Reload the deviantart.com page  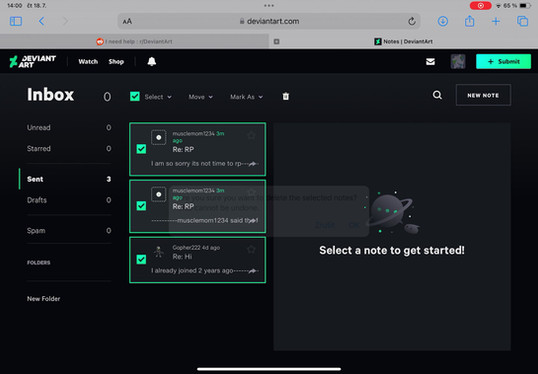pos(412,21)
